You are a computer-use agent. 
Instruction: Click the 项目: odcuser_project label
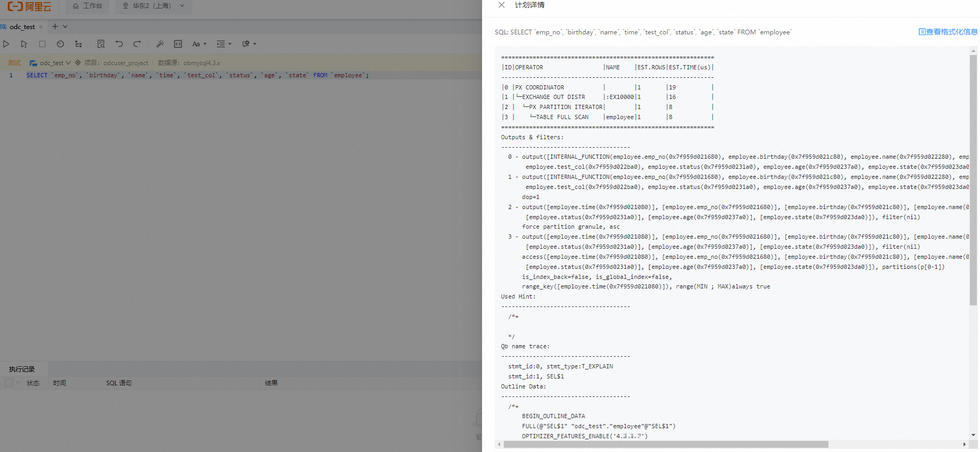click(116, 63)
